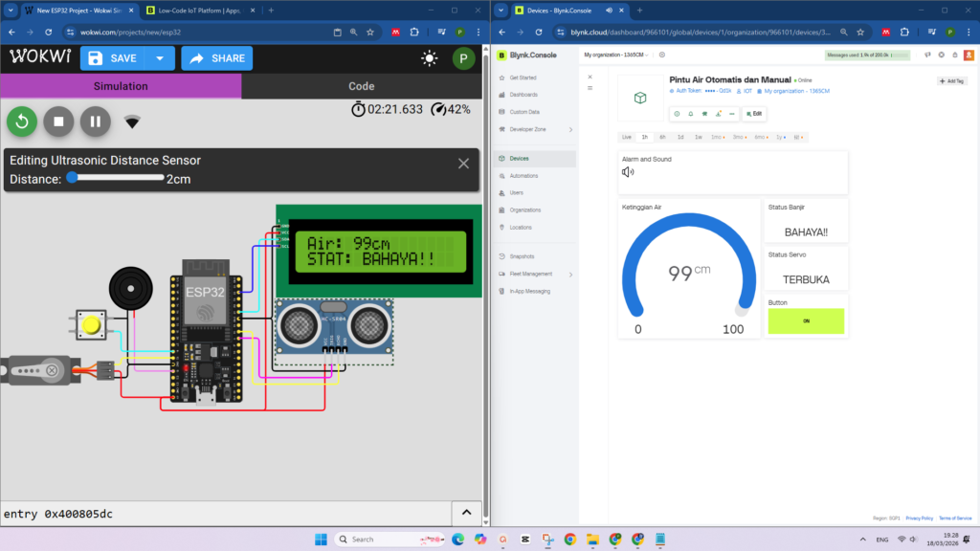Screen dimensions: 980x551
Task: Select the buzzer component in the circuit
Action: (130, 289)
